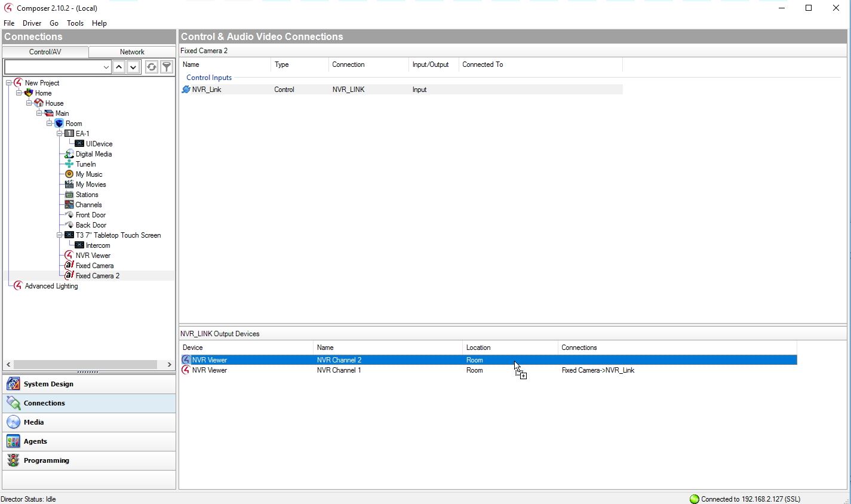Open the Help menu
Image resolution: width=851 pixels, height=504 pixels.
click(x=99, y=23)
